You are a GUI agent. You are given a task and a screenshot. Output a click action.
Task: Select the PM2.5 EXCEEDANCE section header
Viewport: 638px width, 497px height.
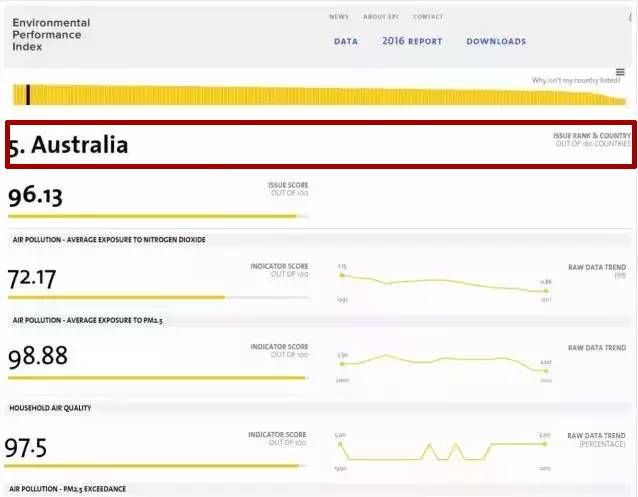(x=317, y=489)
